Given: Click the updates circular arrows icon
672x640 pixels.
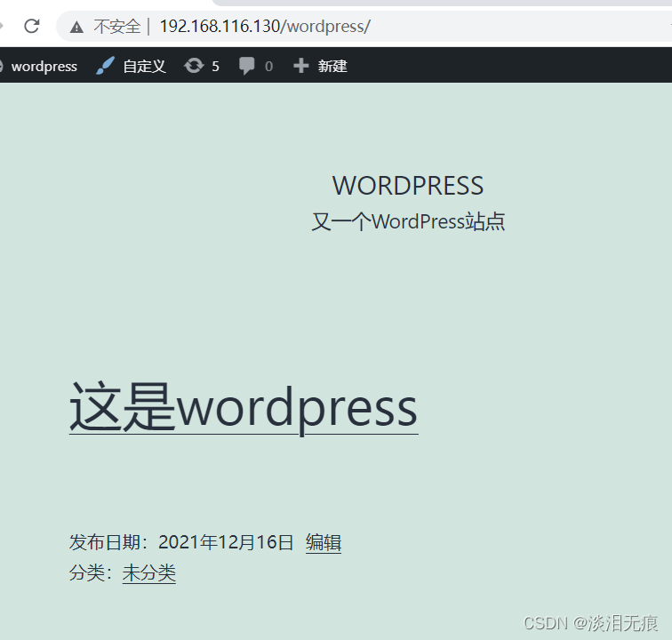Looking at the screenshot, I should (194, 66).
